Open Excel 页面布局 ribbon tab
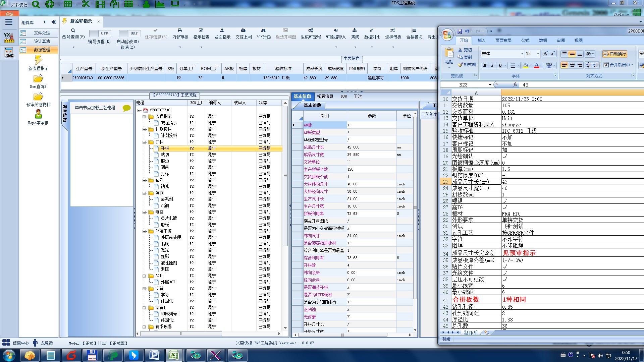The height and width of the screenshot is (362, 644). tap(503, 40)
